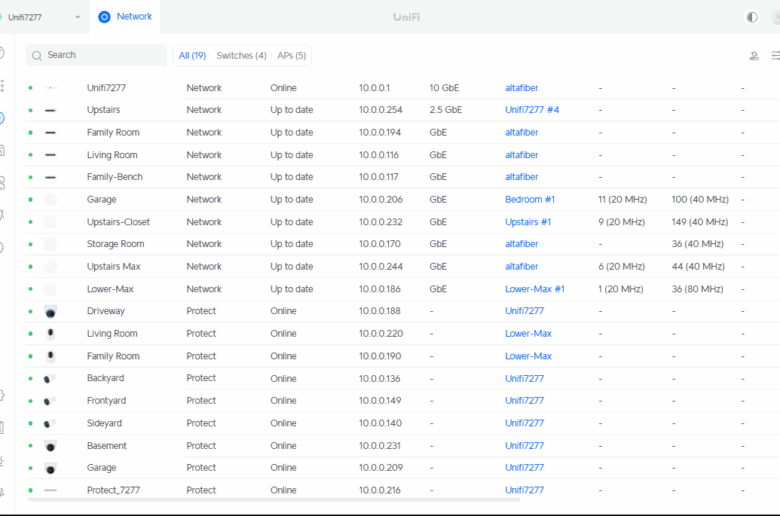The height and width of the screenshot is (516, 780).
Task: Select the Upstairs switch device icon
Action: coord(50,110)
